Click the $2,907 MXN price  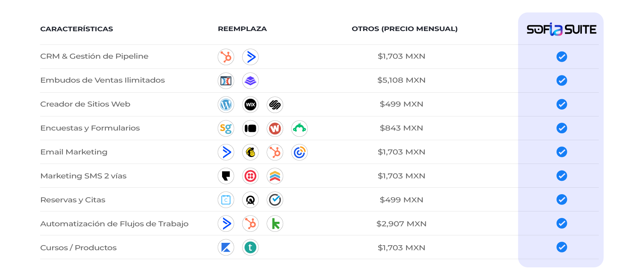401,224
